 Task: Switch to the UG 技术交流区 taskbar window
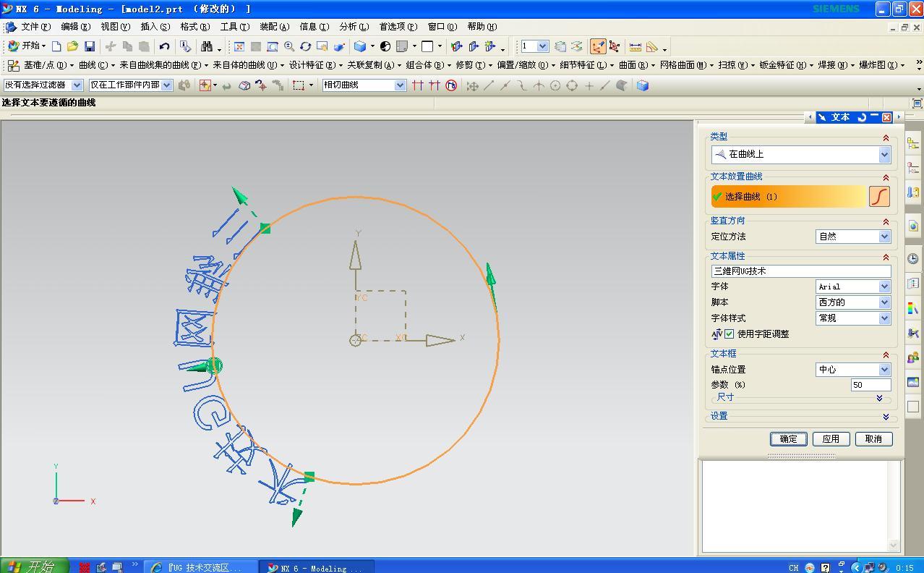tap(202, 567)
